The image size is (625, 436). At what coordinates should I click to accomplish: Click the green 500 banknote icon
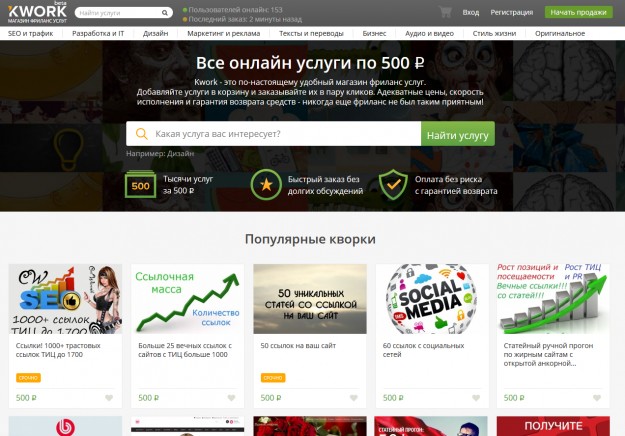140,185
